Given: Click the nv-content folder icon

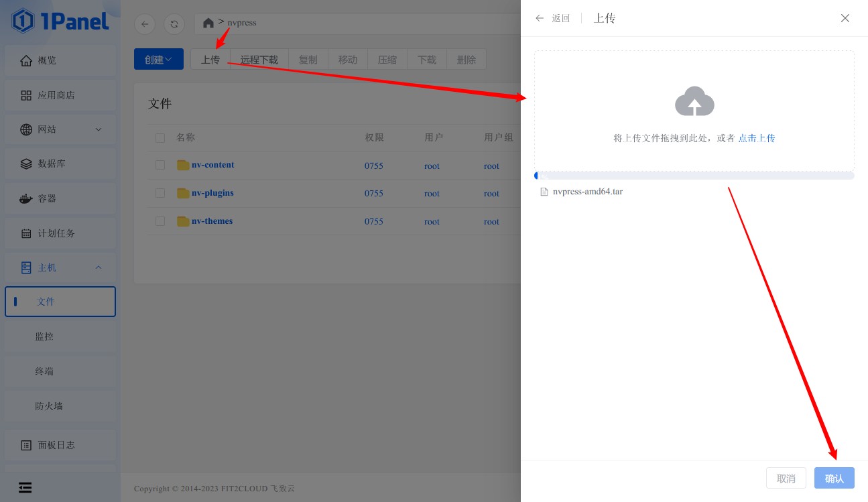Looking at the screenshot, I should click(183, 165).
